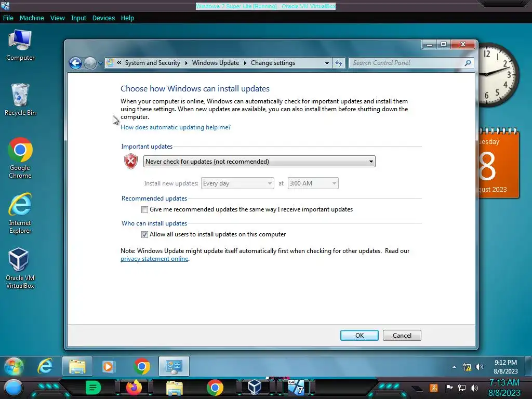The width and height of the screenshot is (532, 399).
Task: Go to System and Security breadcrumb
Action: 153,63
